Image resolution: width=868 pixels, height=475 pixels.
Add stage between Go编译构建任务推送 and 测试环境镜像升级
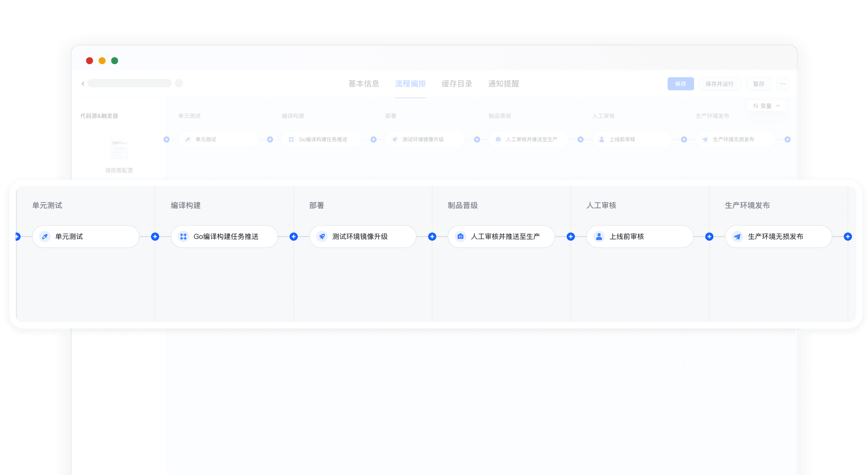pos(293,237)
